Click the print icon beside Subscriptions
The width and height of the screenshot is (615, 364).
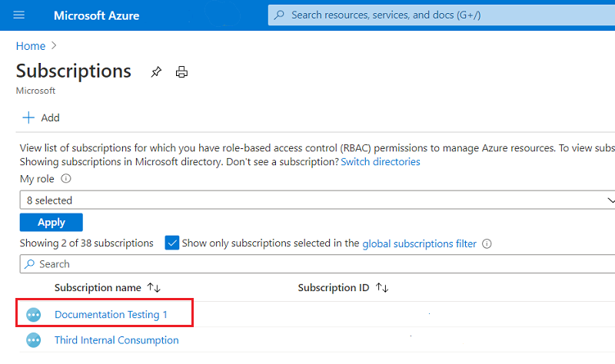(x=181, y=72)
